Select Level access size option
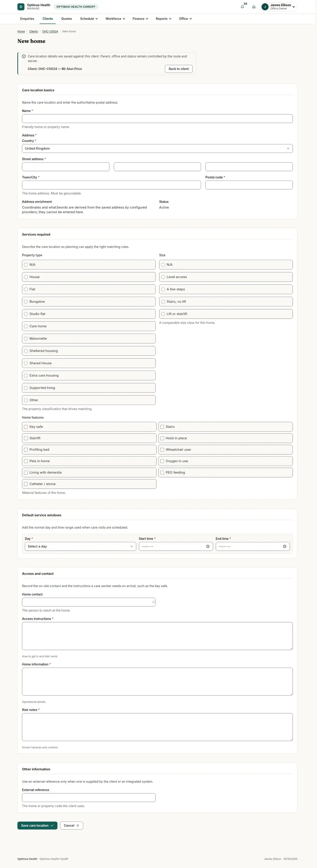317x868 pixels. [x=226, y=277]
